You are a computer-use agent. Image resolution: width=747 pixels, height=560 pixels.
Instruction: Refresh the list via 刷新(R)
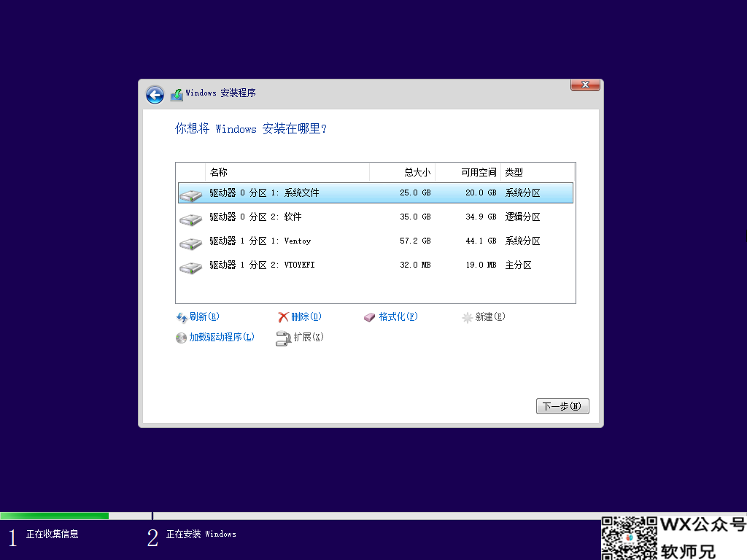point(204,316)
